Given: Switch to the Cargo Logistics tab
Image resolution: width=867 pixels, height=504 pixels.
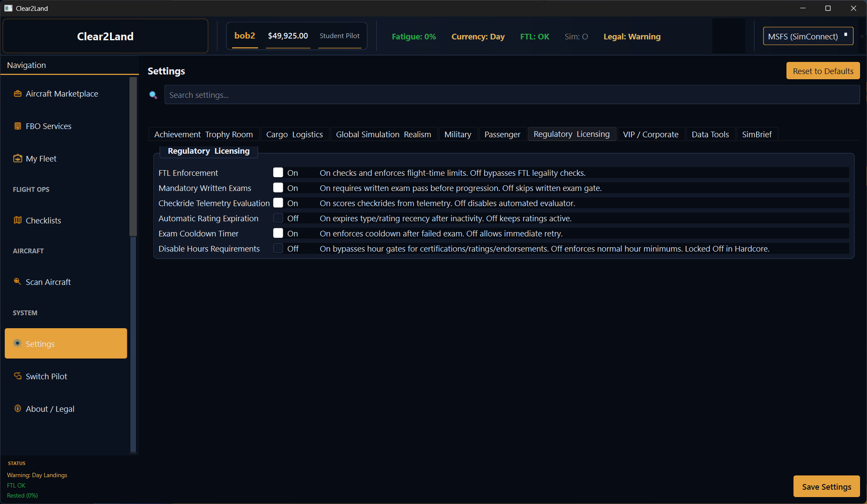Looking at the screenshot, I should tap(294, 134).
